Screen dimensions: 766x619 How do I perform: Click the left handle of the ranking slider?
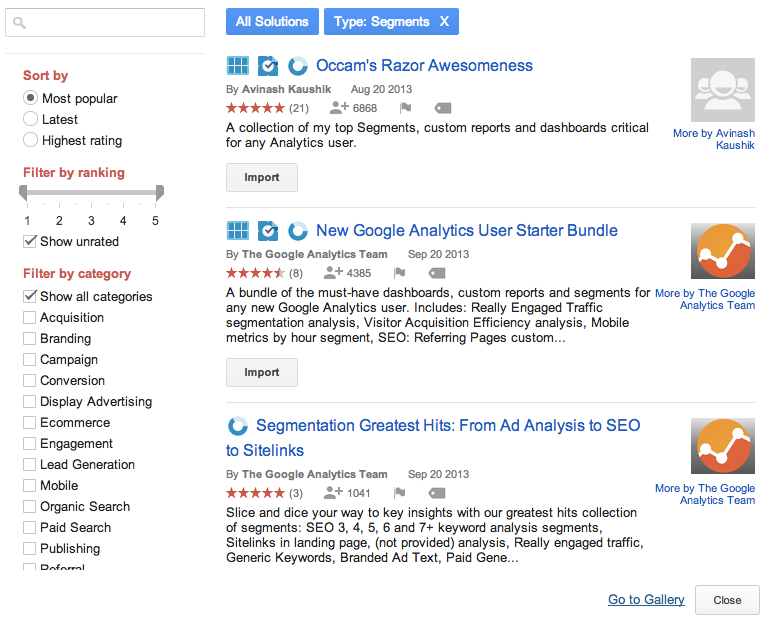[x=23, y=192]
